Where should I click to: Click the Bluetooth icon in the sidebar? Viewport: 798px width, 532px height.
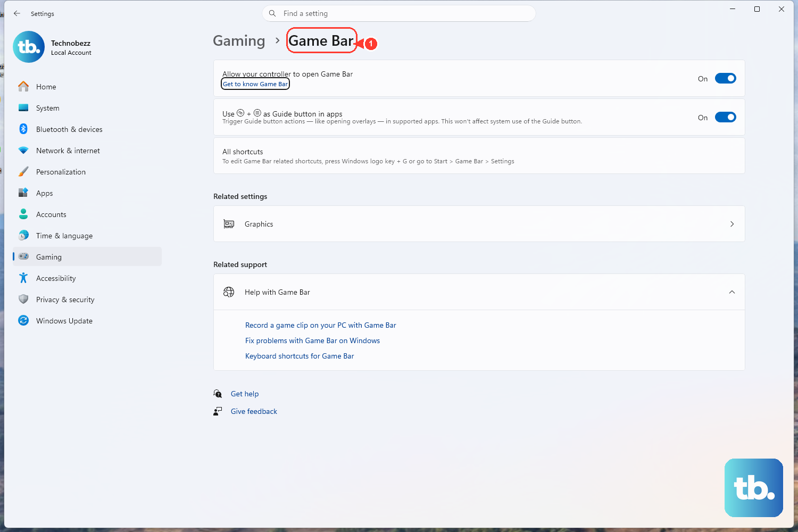23,129
